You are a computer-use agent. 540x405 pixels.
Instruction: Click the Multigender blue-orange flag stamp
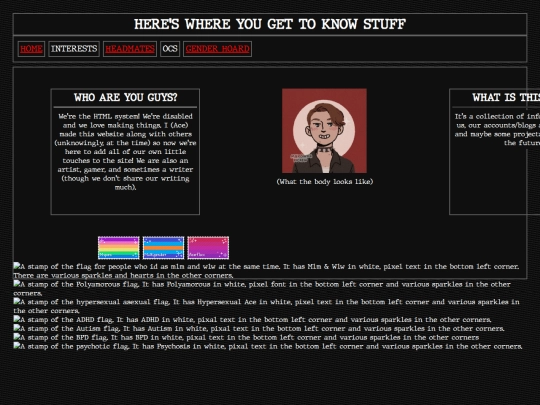tap(163, 248)
